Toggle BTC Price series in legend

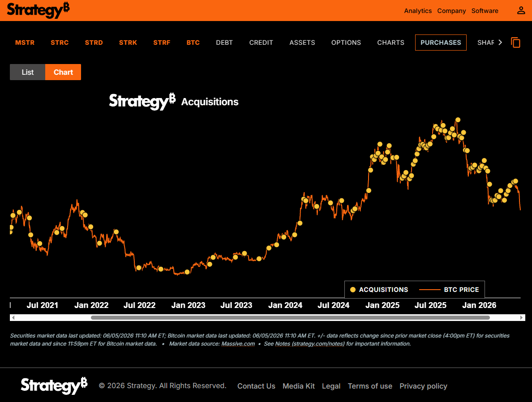pos(449,290)
